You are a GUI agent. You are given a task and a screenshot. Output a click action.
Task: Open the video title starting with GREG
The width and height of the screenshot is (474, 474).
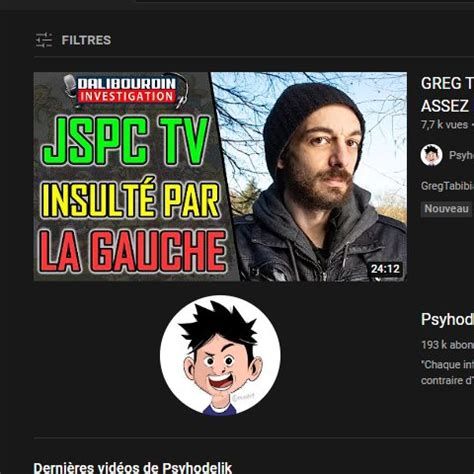(447, 95)
